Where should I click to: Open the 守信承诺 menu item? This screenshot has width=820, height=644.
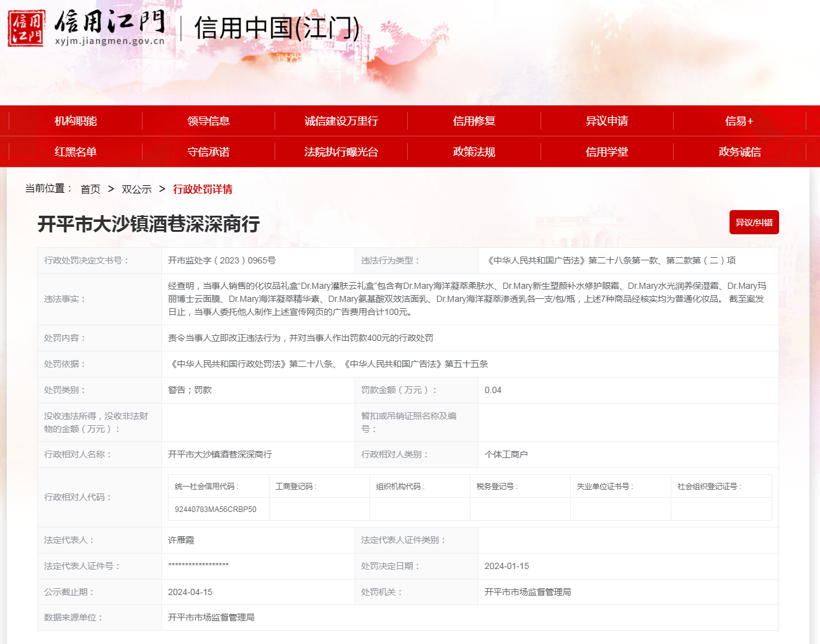click(208, 152)
